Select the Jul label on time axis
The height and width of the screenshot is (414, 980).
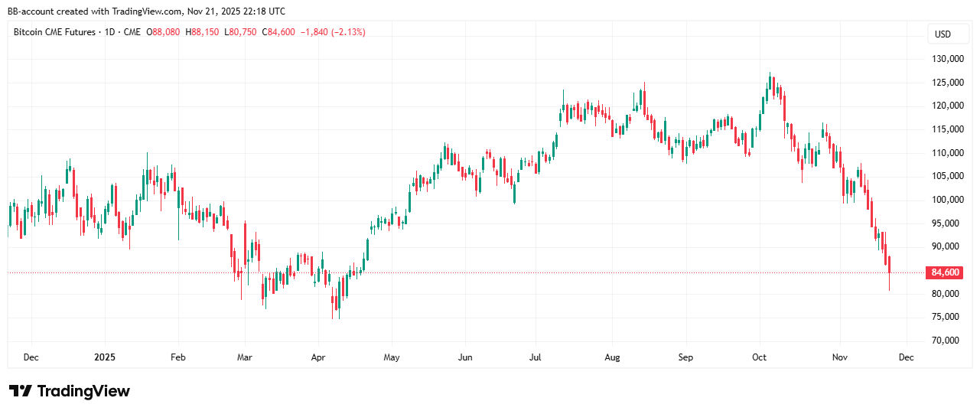tap(536, 357)
